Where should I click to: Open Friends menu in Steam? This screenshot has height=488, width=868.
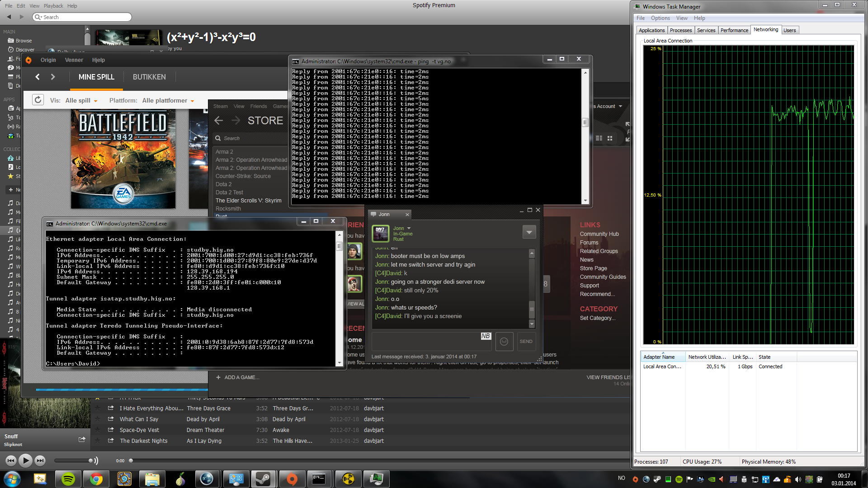(x=258, y=106)
